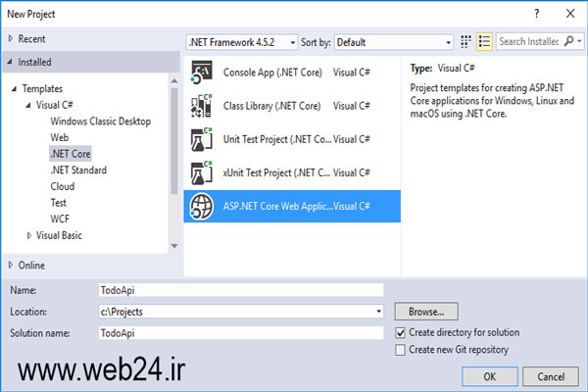Image resolution: width=588 pixels, height=392 pixels.
Task: Switch to medium icons list view
Action: pyautogui.click(x=484, y=41)
